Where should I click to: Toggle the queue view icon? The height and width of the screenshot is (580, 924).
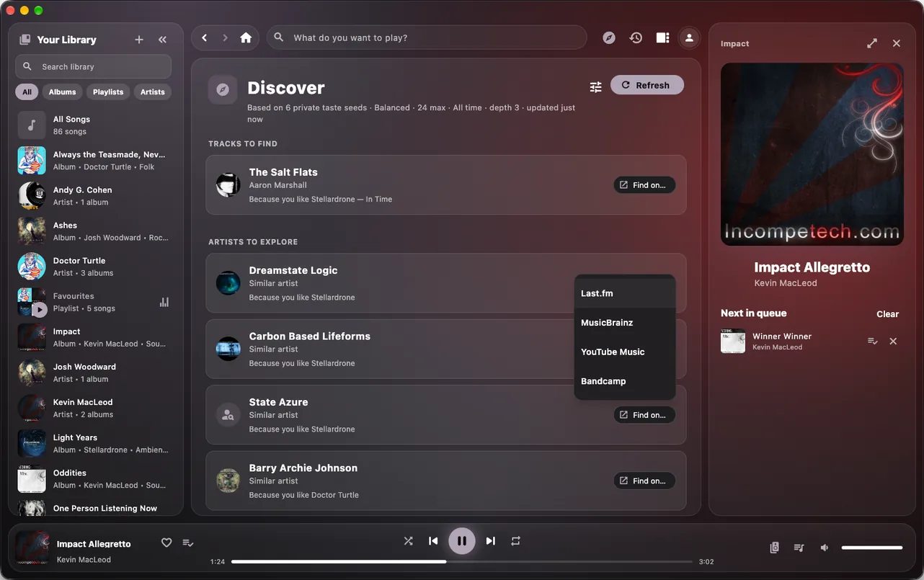pyautogui.click(x=799, y=548)
